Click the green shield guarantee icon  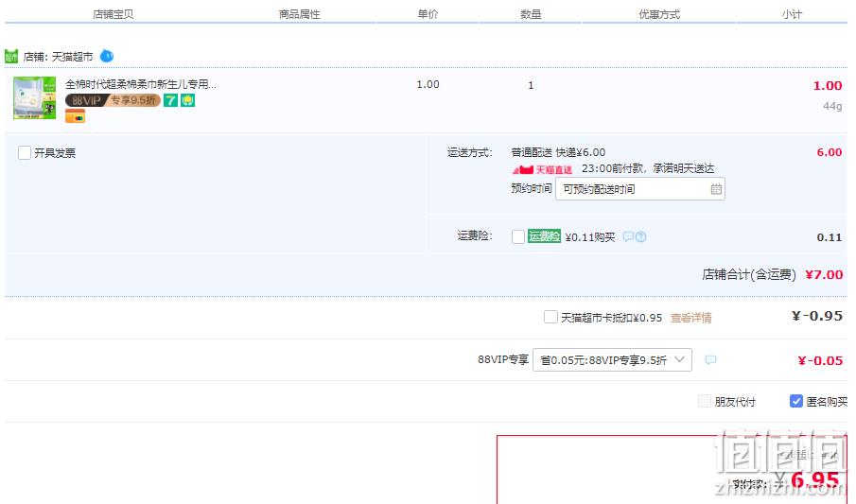[x=188, y=100]
